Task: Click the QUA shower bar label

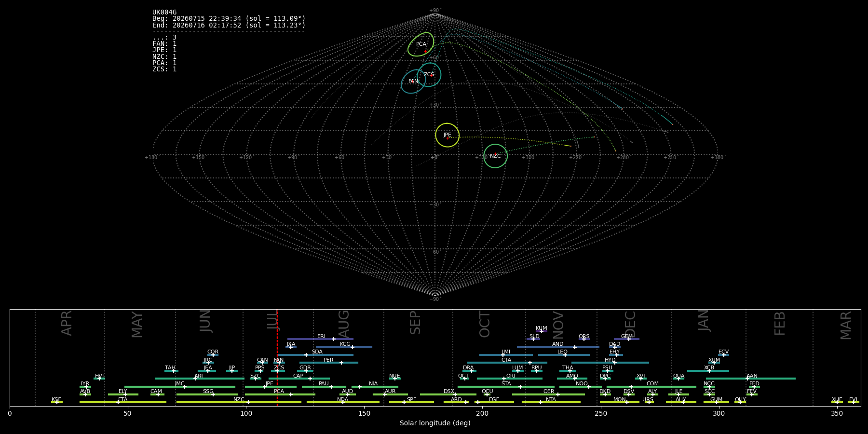Action: point(679,376)
